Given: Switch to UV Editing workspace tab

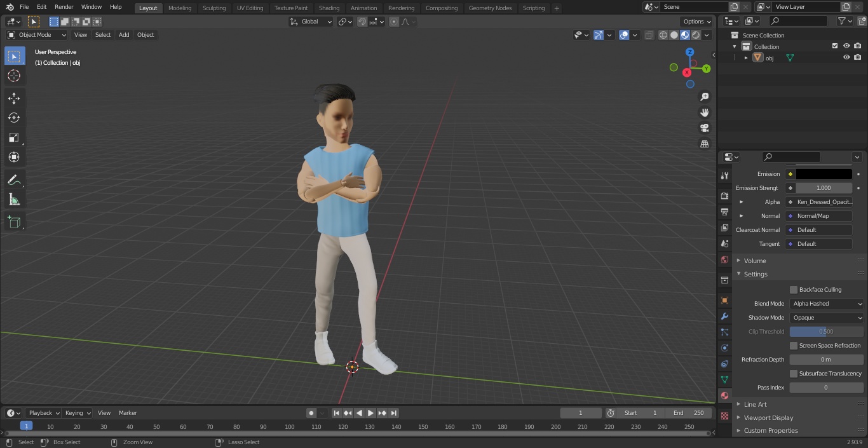Looking at the screenshot, I should (x=250, y=8).
